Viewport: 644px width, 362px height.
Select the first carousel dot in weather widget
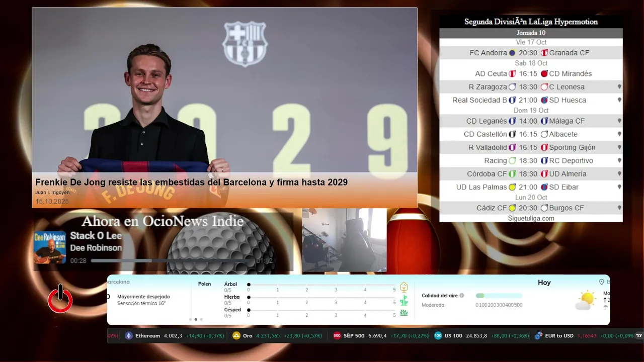point(190,319)
